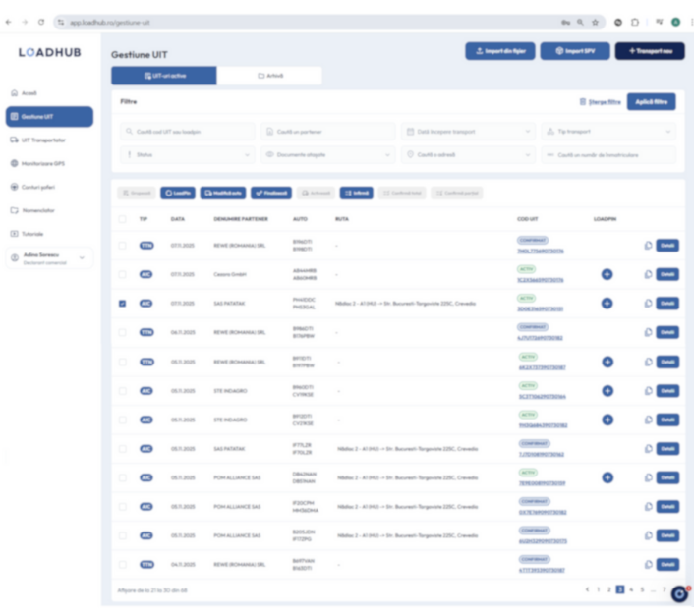694x616 pixels.
Task: Click the LoadPin plus icon for Cesaro GmbH
Action: [x=607, y=274]
